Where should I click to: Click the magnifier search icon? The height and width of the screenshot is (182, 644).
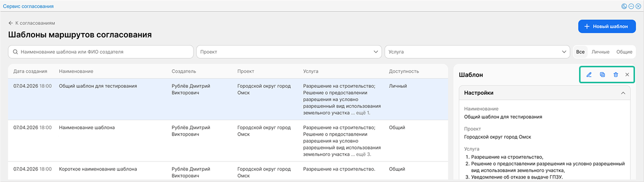pos(15,52)
